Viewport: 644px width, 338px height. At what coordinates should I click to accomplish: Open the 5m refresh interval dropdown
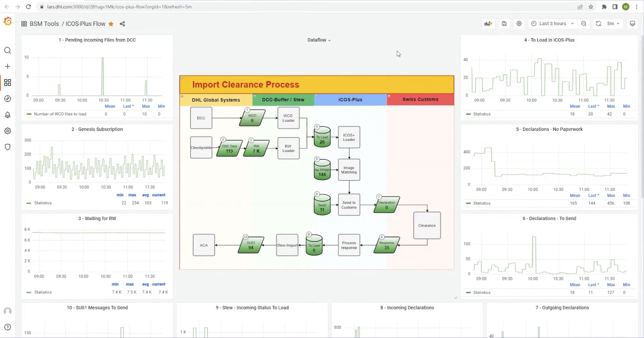click(613, 24)
